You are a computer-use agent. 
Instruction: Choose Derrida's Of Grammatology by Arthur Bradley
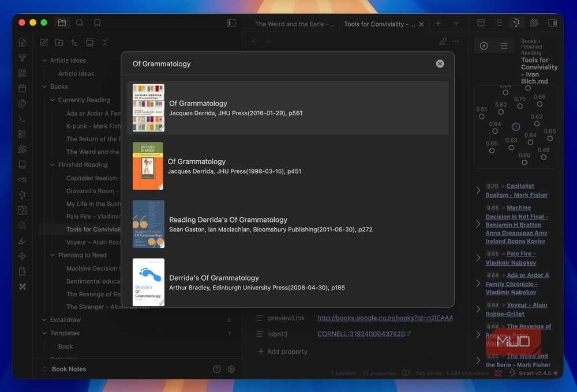pyautogui.click(x=288, y=282)
